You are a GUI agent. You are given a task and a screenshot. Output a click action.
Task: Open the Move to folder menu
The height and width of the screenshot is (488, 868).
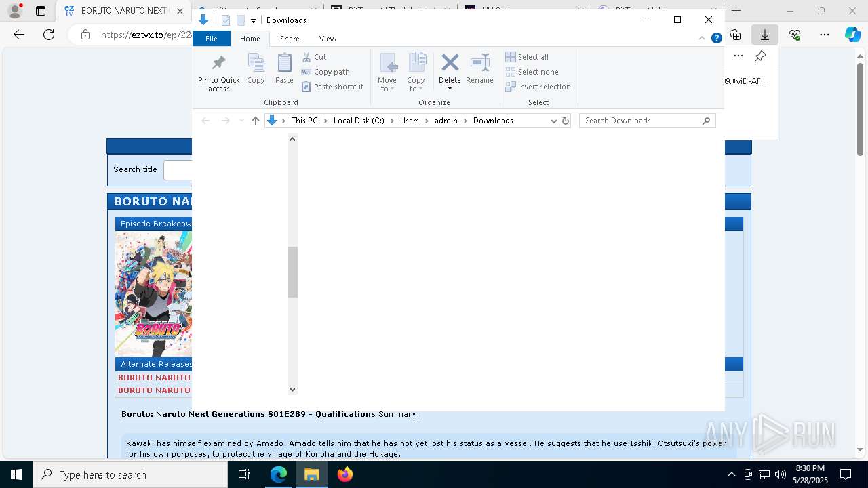point(387,72)
